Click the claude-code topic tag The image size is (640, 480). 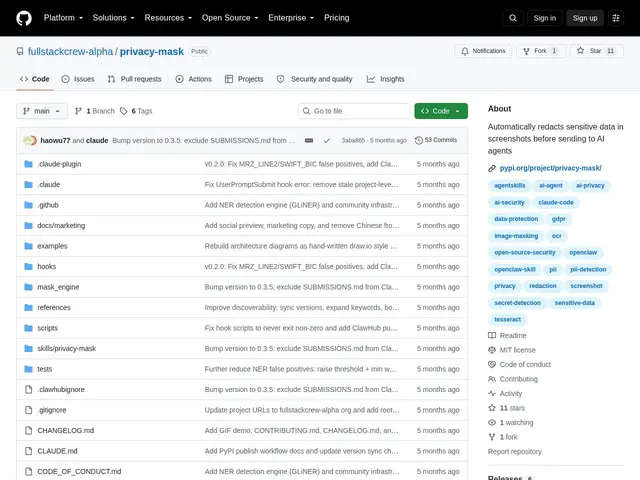[x=556, y=202]
